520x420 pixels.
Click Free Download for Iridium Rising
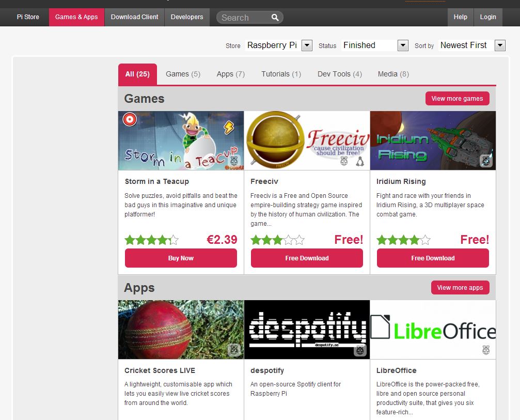pyautogui.click(x=433, y=258)
